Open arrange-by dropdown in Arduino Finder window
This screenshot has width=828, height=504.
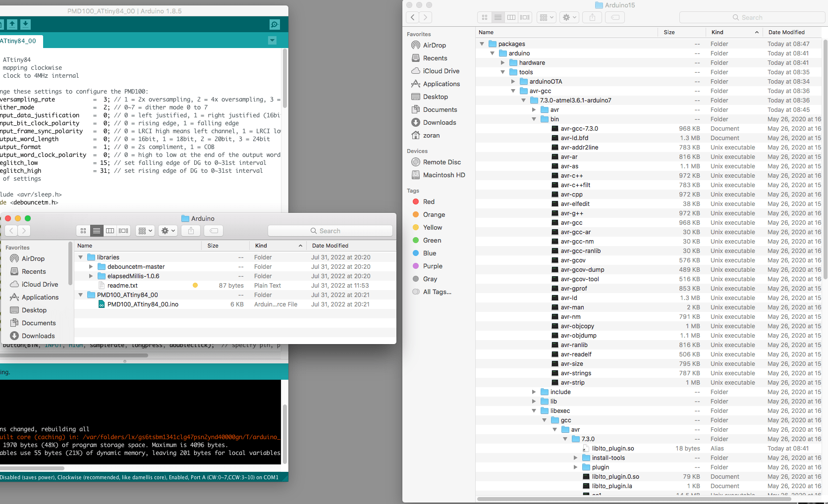(145, 231)
